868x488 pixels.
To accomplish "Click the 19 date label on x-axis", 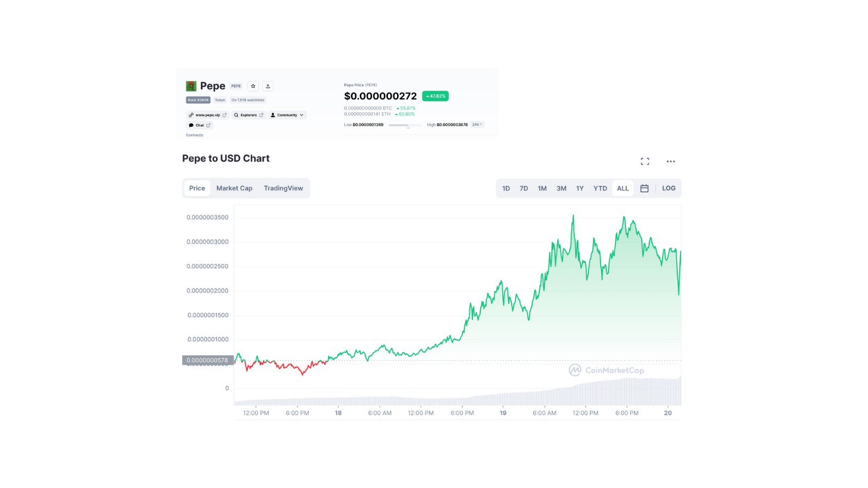I will [x=503, y=413].
